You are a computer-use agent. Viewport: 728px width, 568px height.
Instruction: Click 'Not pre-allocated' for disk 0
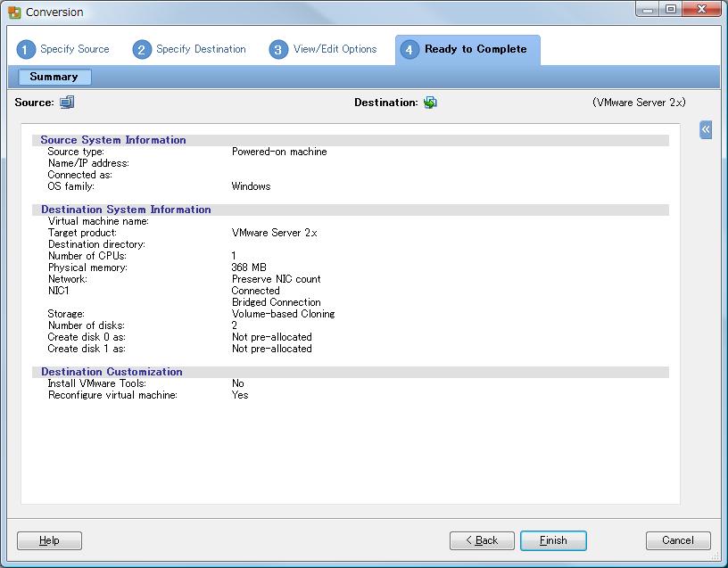click(271, 337)
